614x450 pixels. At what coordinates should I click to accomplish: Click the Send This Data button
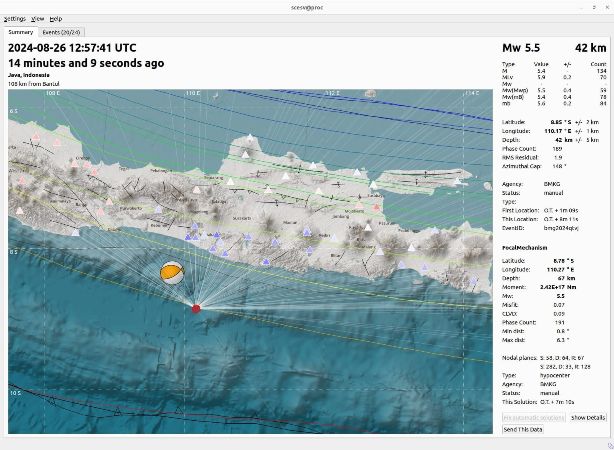(x=524, y=429)
